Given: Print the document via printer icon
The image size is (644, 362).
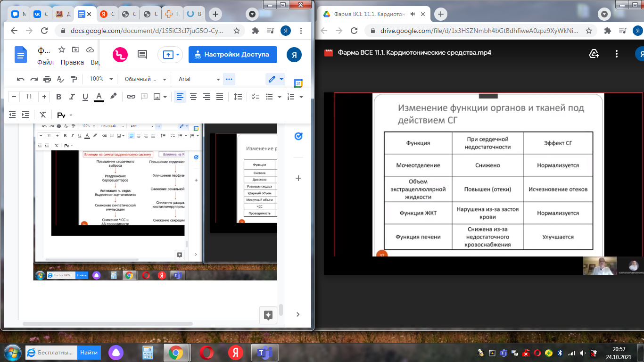Looking at the screenshot, I should click(47, 79).
